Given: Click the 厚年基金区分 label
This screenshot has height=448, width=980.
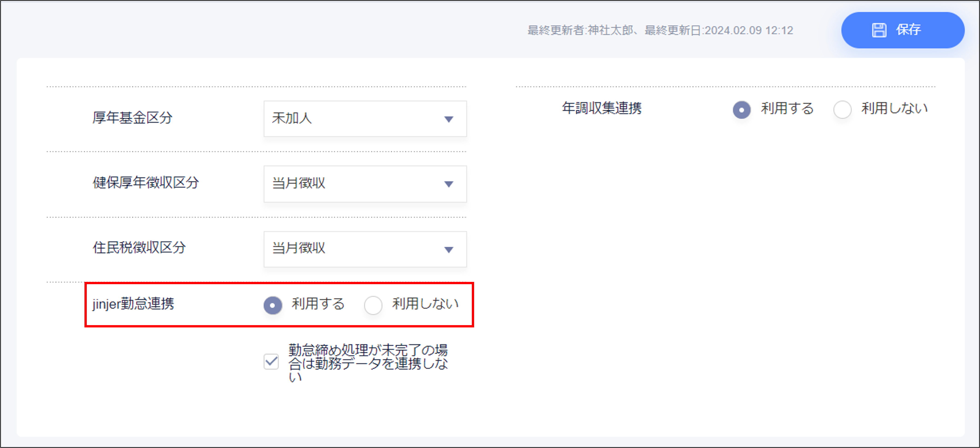Looking at the screenshot, I should pos(132,118).
